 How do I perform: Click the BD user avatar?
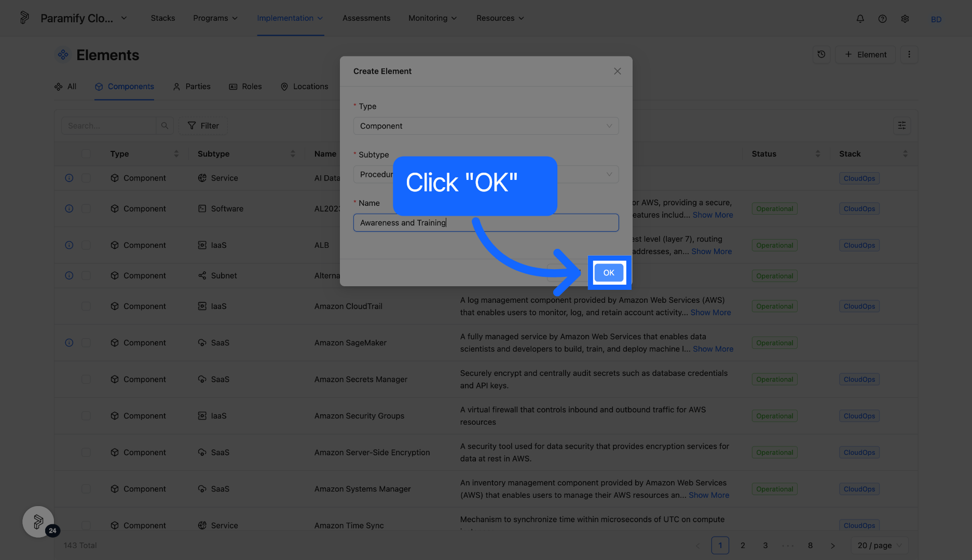click(x=936, y=19)
